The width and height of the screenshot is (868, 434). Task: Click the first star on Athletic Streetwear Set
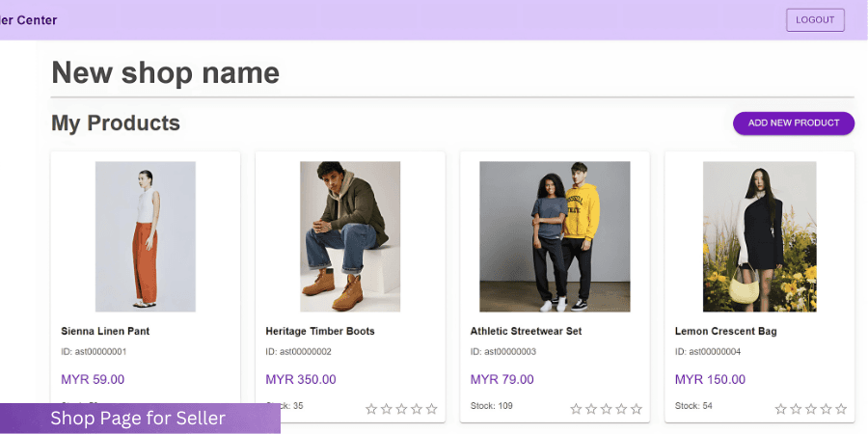pos(576,409)
